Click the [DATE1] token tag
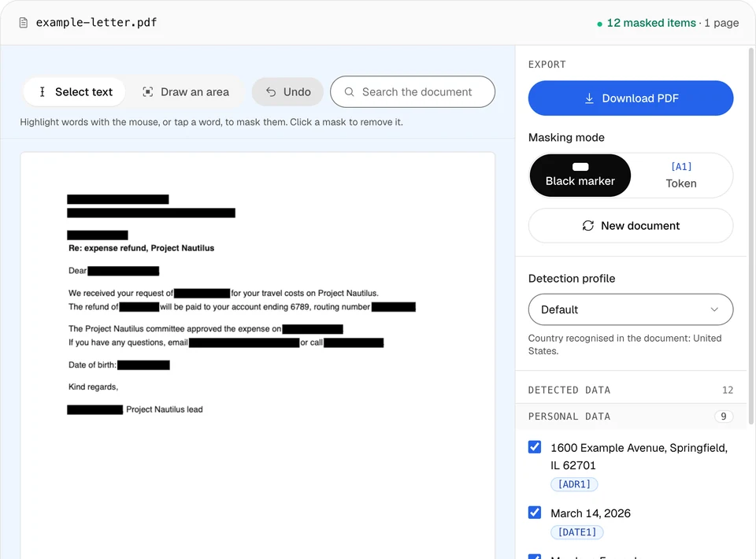 (x=577, y=532)
